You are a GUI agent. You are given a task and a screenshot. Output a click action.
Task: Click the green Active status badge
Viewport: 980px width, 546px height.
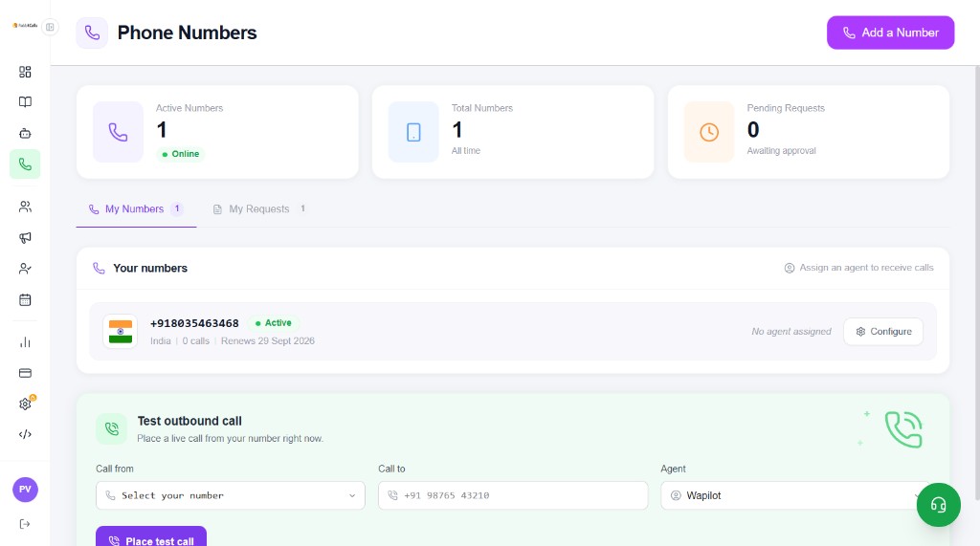point(273,323)
